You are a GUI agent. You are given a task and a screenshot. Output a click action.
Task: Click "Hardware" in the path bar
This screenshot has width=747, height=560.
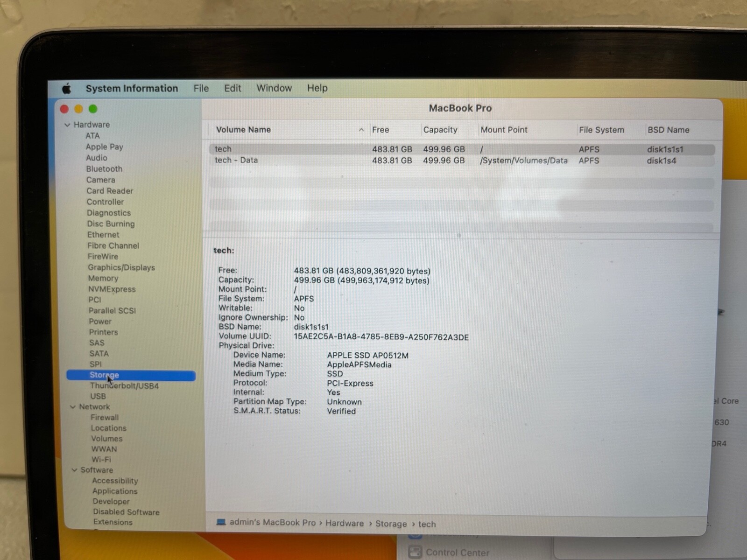345,523
